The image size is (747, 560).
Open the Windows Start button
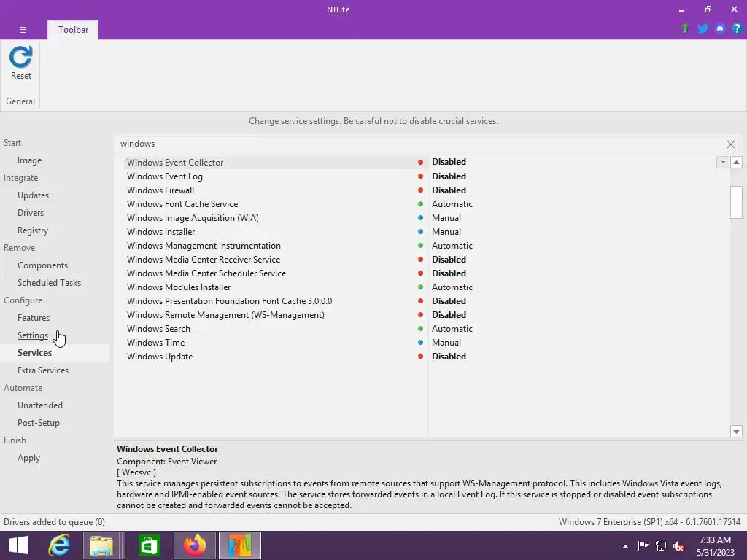click(18, 545)
